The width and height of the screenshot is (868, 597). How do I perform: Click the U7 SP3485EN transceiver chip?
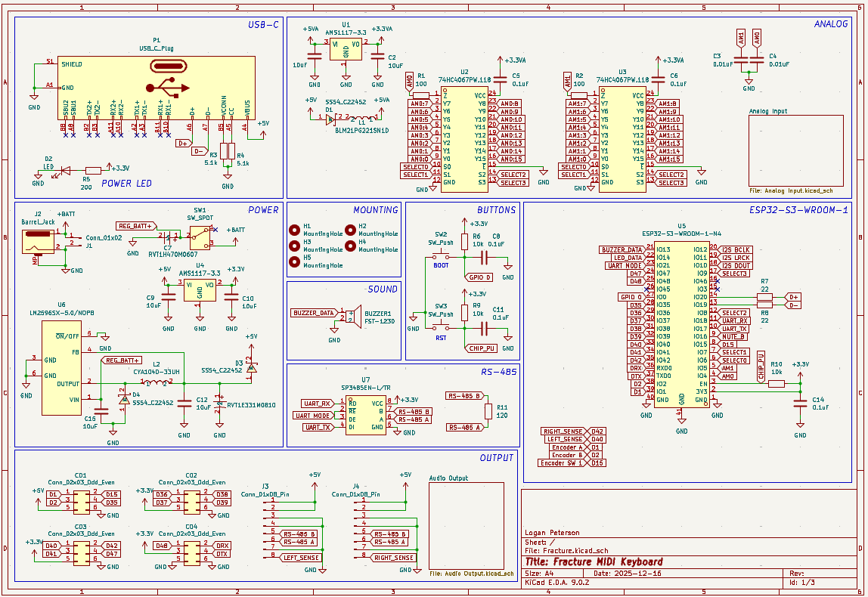click(x=366, y=415)
